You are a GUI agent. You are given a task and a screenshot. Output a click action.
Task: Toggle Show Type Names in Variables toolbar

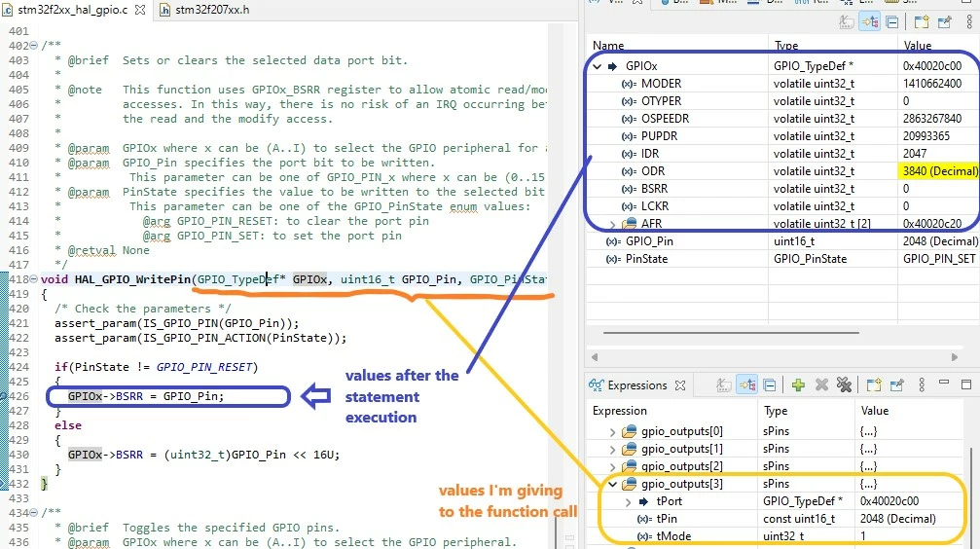click(x=847, y=22)
